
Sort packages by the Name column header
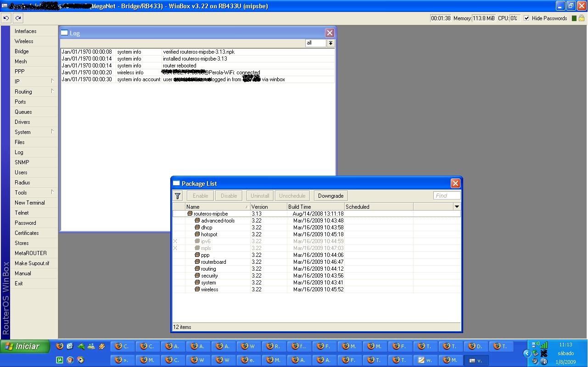(x=218, y=207)
